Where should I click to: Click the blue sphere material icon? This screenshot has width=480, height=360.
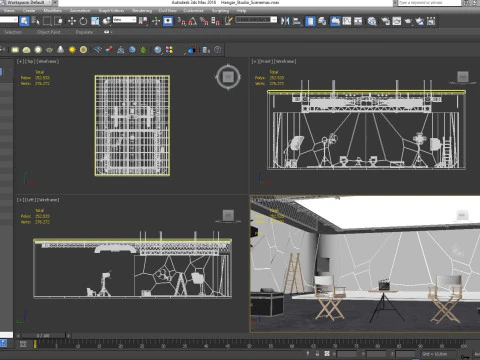point(158,50)
